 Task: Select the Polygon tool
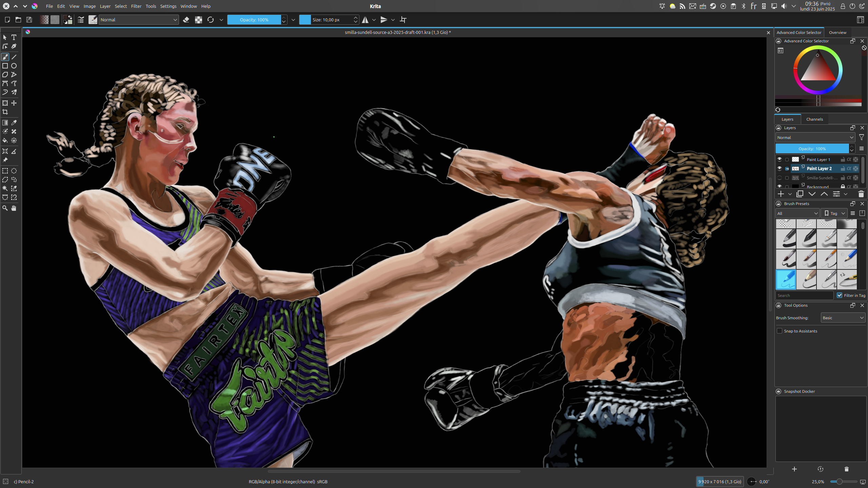pyautogui.click(x=5, y=75)
